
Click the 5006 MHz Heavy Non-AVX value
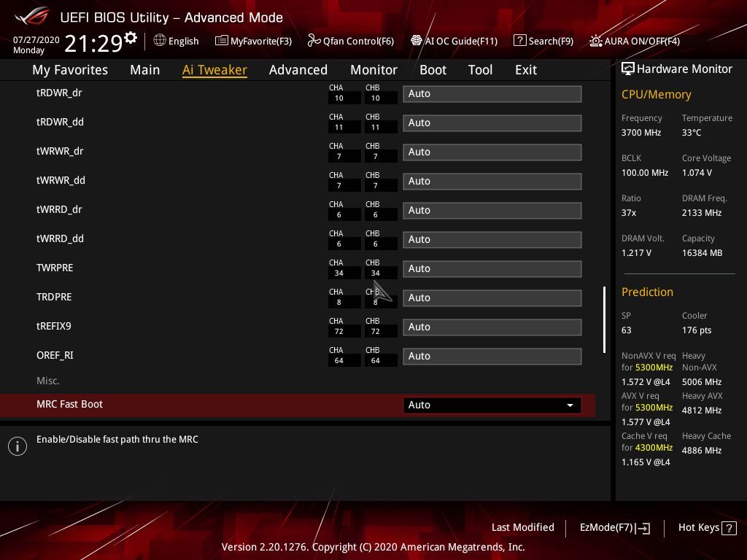click(702, 381)
